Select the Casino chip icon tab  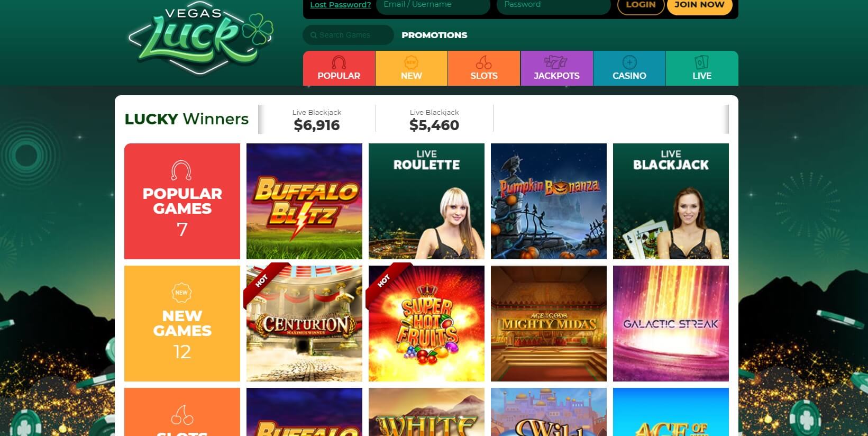pos(629,68)
